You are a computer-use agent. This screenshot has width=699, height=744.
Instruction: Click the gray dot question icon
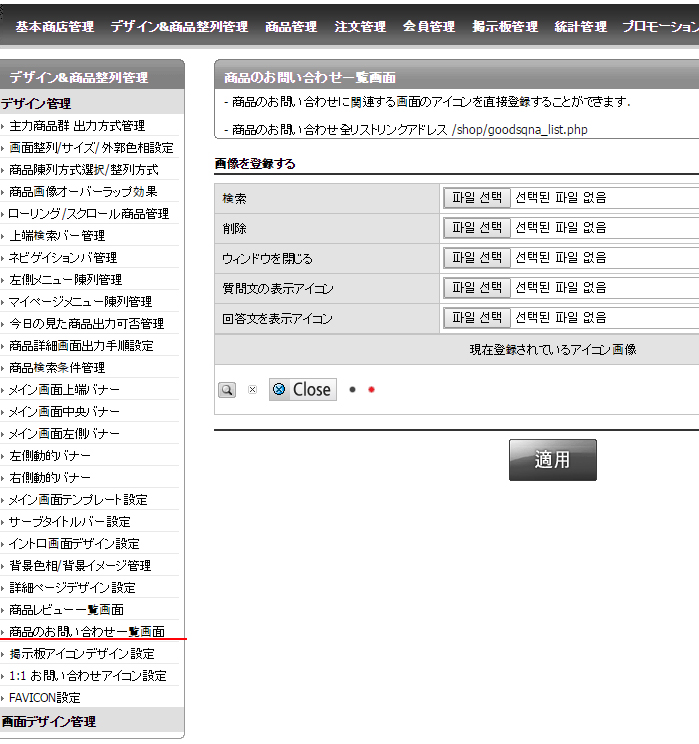(x=353, y=390)
